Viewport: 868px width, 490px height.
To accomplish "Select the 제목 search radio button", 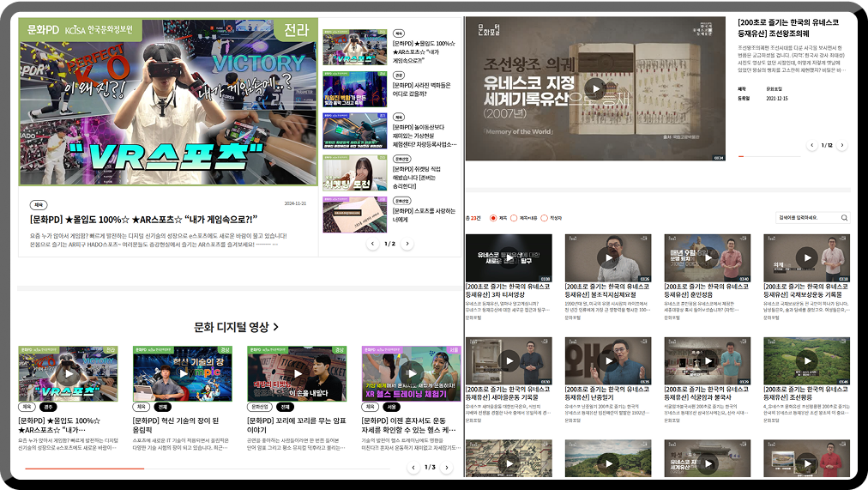I will click(492, 218).
